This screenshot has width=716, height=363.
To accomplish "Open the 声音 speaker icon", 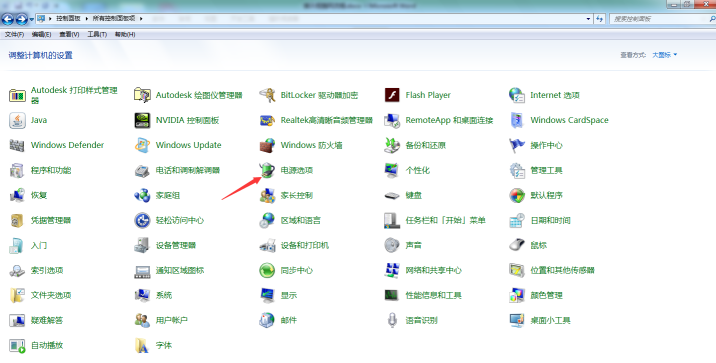I will pyautogui.click(x=392, y=246).
